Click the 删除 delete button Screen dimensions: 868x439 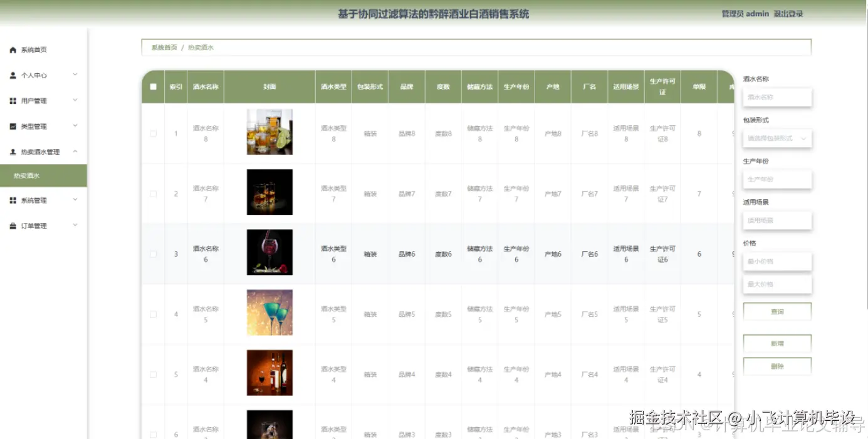[x=777, y=366]
